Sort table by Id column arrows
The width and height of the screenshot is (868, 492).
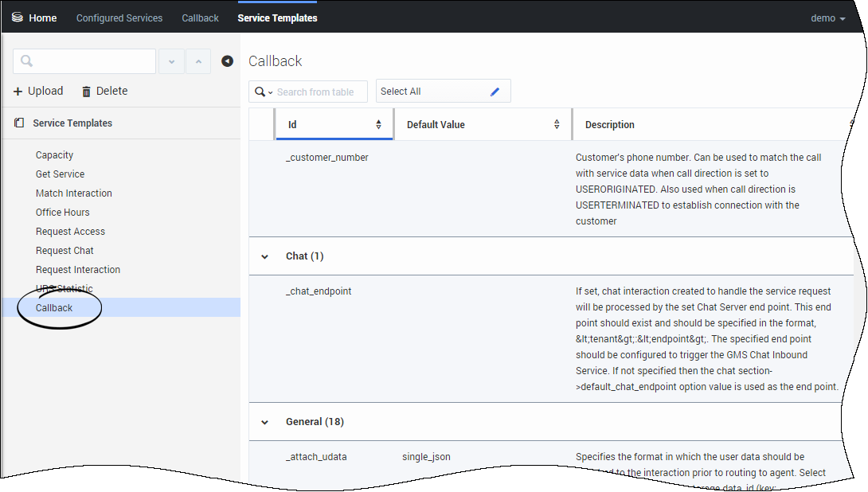(378, 125)
